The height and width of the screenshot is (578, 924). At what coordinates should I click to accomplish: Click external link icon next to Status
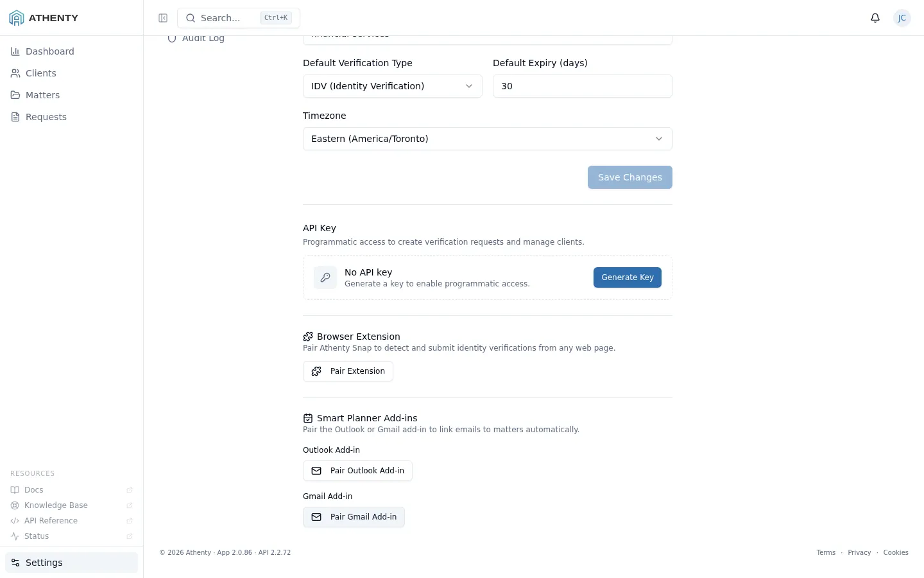(130, 536)
